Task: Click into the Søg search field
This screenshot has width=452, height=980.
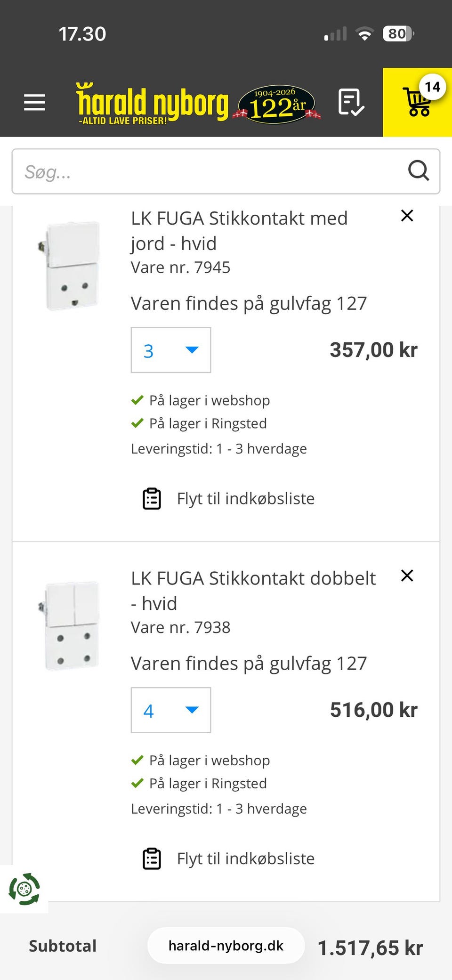Action: pos(207,171)
